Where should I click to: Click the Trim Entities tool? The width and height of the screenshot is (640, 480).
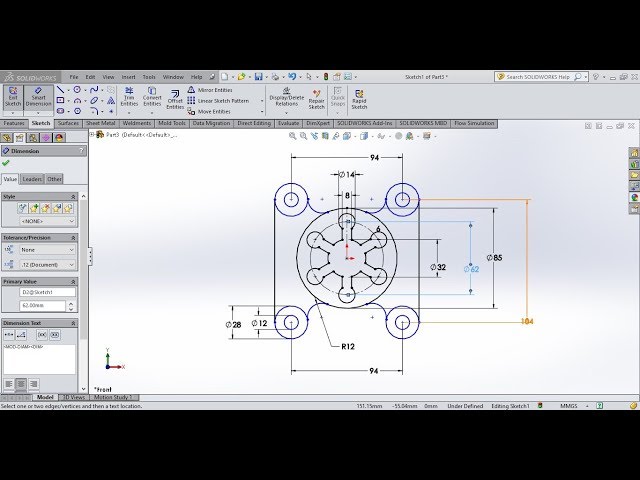[x=129, y=96]
